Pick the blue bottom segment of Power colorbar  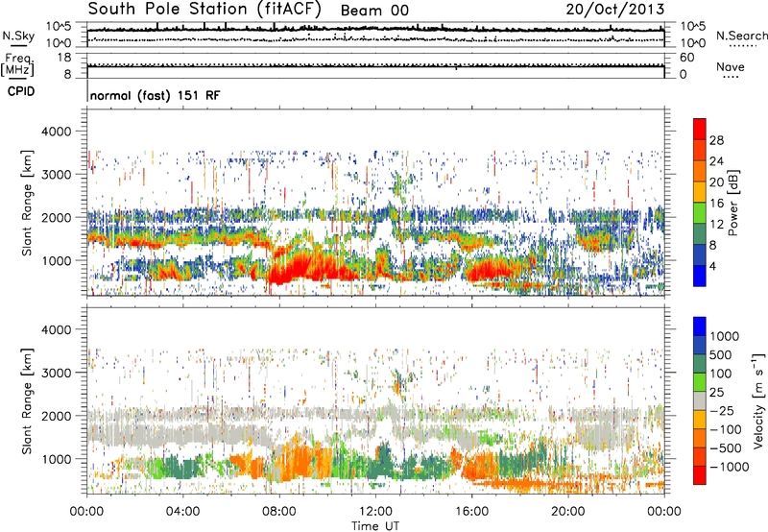tap(700, 277)
